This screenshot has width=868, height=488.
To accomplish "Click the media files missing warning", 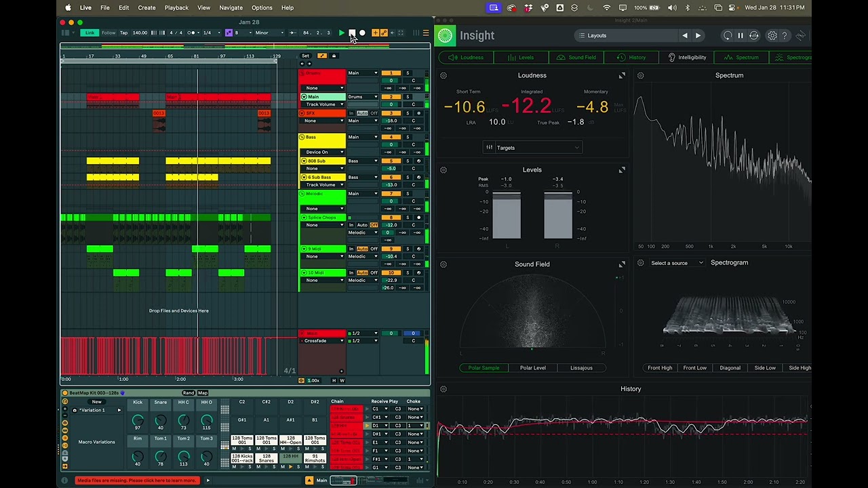I will click(x=136, y=481).
